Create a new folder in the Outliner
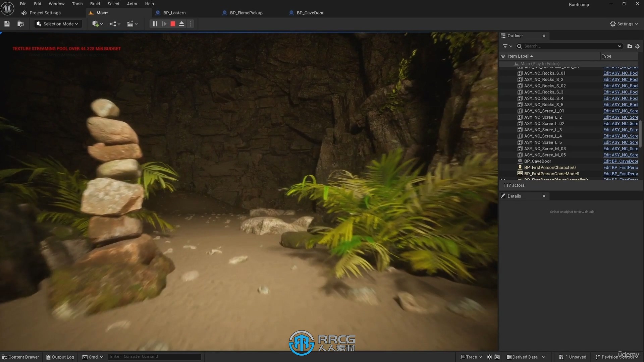The height and width of the screenshot is (362, 644). point(630,46)
